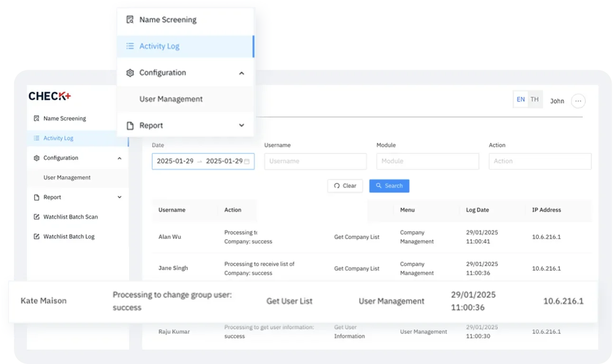Open Activity Log in the sidebar
615x364 pixels.
pos(58,139)
